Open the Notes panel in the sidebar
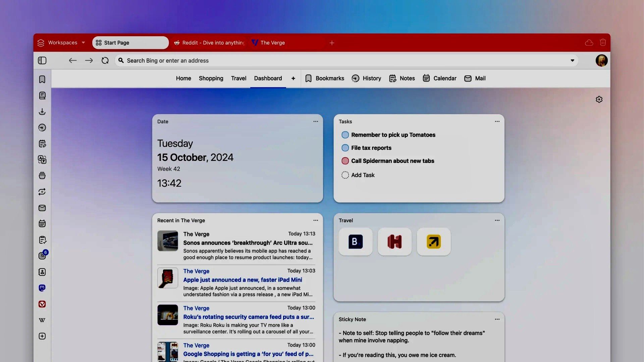Viewport: 644px width, 362px height. click(42, 143)
